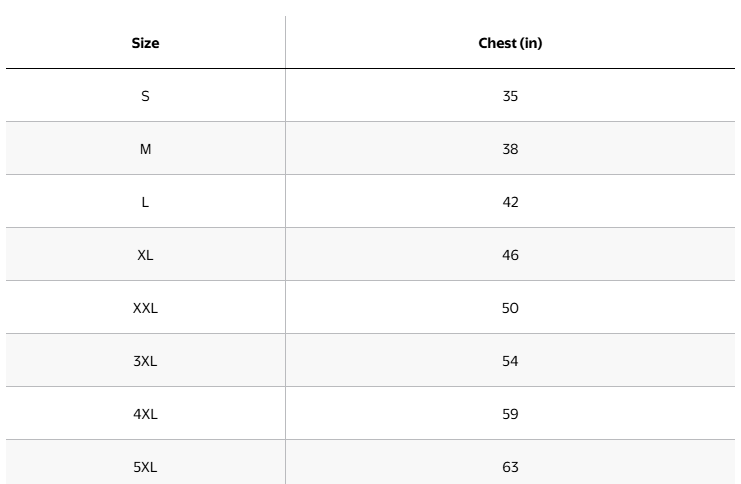Select the XL size cell
This screenshot has height=484, width=741.
coord(146,255)
